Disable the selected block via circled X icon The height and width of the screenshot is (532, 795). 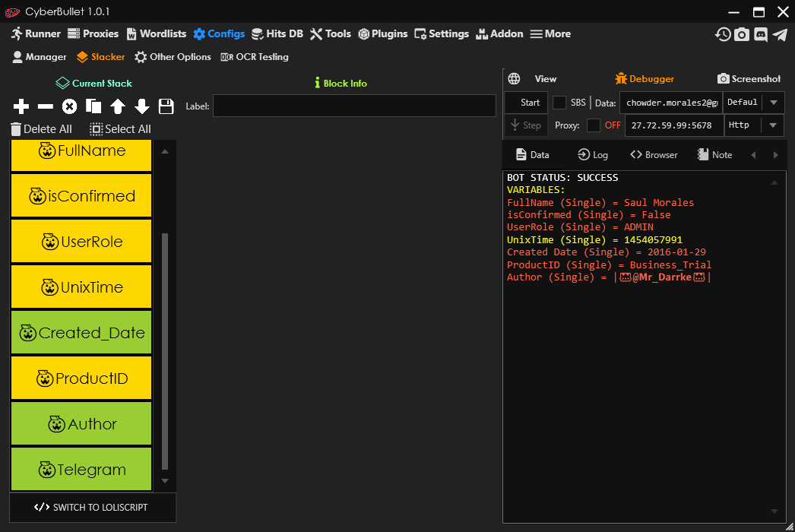(x=69, y=106)
